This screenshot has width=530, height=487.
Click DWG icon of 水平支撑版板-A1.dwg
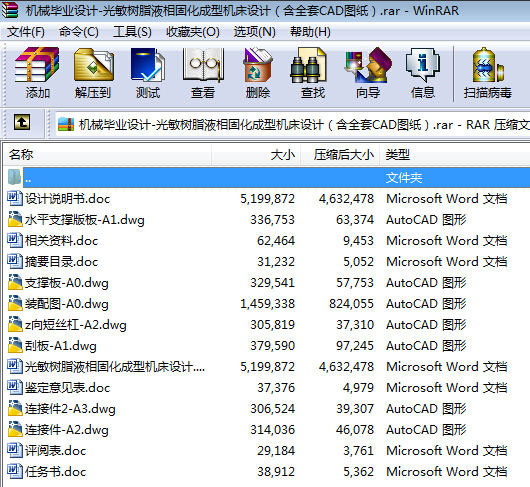click(x=15, y=219)
